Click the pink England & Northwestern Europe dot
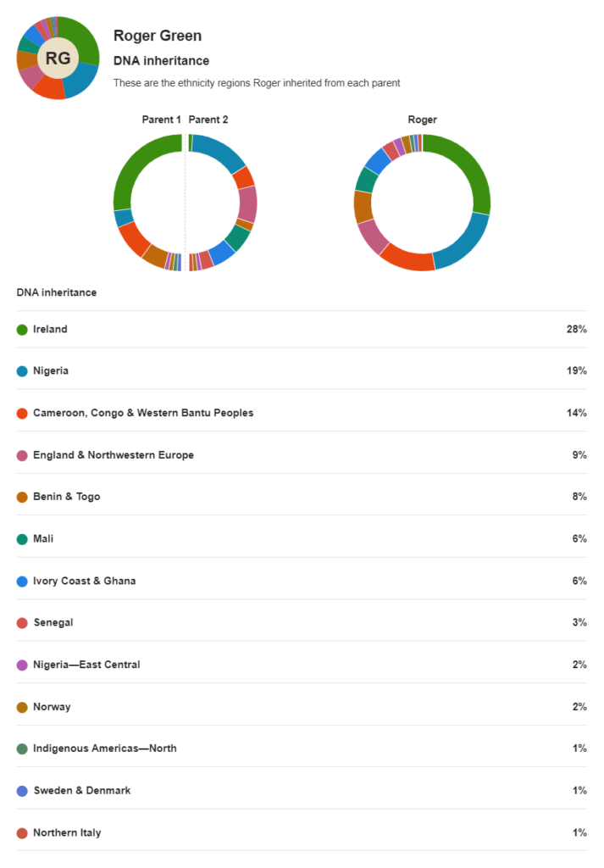This screenshot has width=604, height=868. [22, 455]
